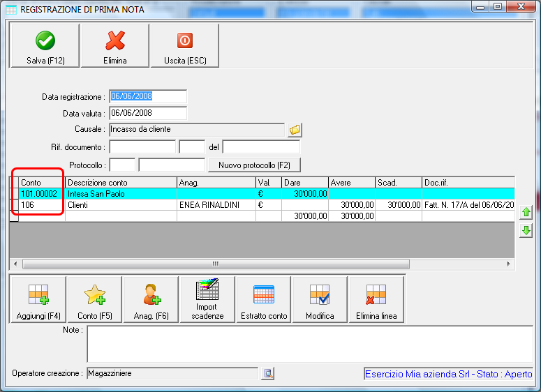The height and width of the screenshot is (392, 541).
Task: Click Esercizio Mia azienda Srl status label
Action: (x=449, y=374)
